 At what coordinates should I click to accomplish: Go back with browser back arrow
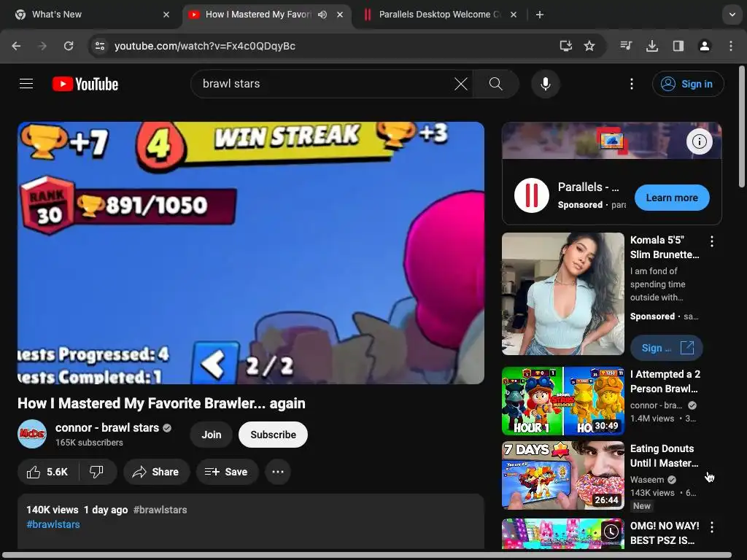[x=16, y=46]
